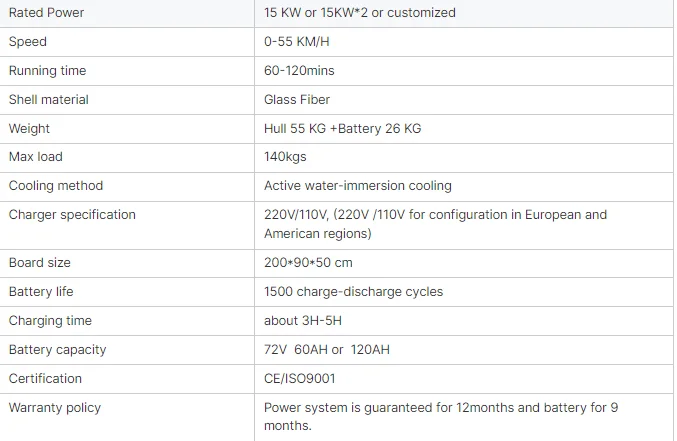Click the "Warranty policy" label
This screenshot has width=677, height=441.
[55, 408]
